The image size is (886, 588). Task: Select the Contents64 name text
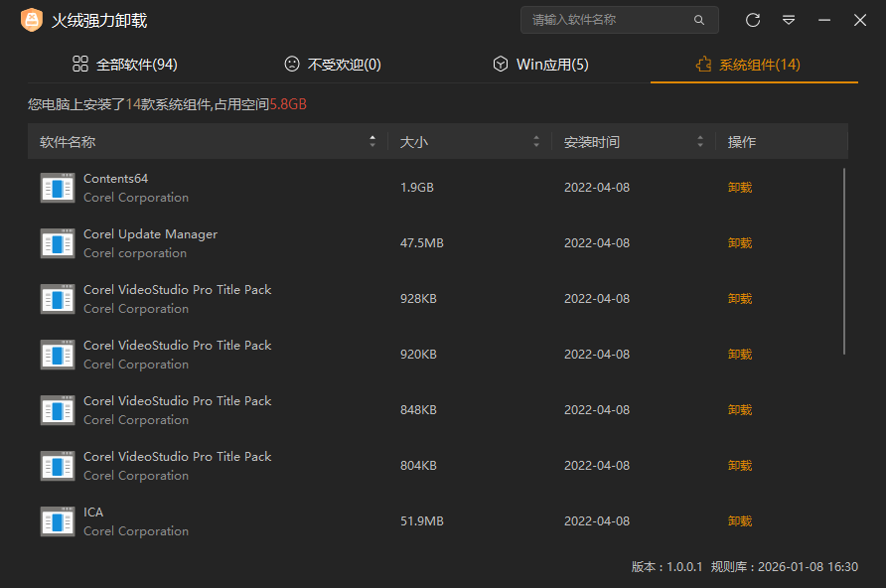pyautogui.click(x=116, y=179)
